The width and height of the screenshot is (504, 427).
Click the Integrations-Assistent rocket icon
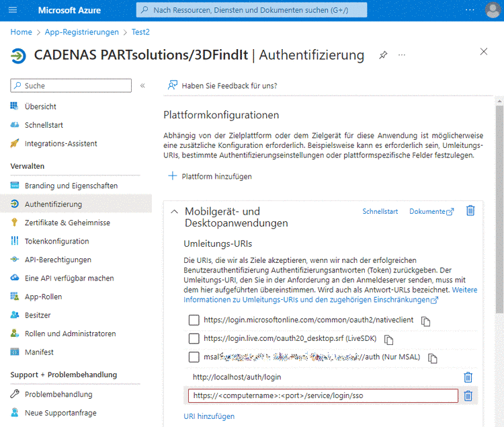[x=15, y=143]
